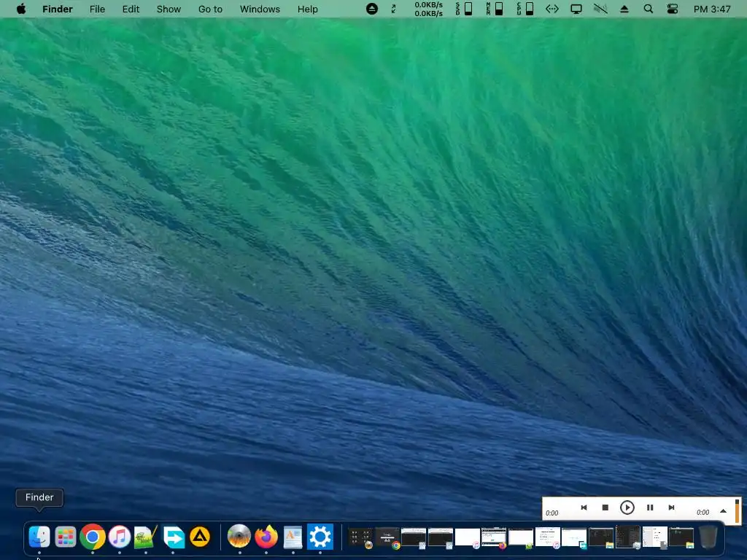747x560 pixels.
Task: Click the diagonal arrows icon in the menu bar
Action: 393,9
